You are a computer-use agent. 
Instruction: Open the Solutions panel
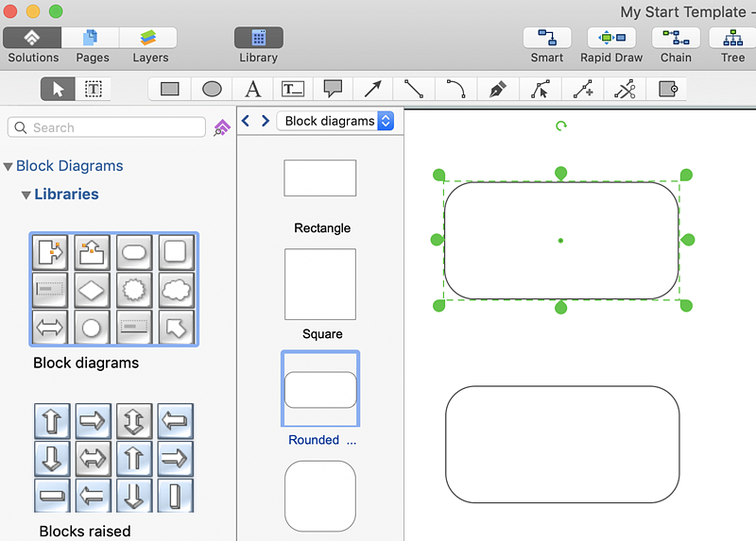point(32,38)
